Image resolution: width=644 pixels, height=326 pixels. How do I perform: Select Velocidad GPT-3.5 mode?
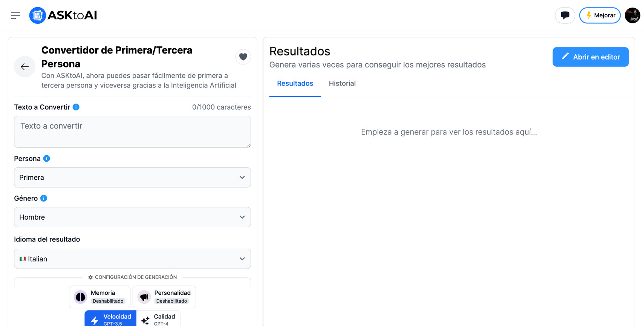pyautogui.click(x=110, y=318)
